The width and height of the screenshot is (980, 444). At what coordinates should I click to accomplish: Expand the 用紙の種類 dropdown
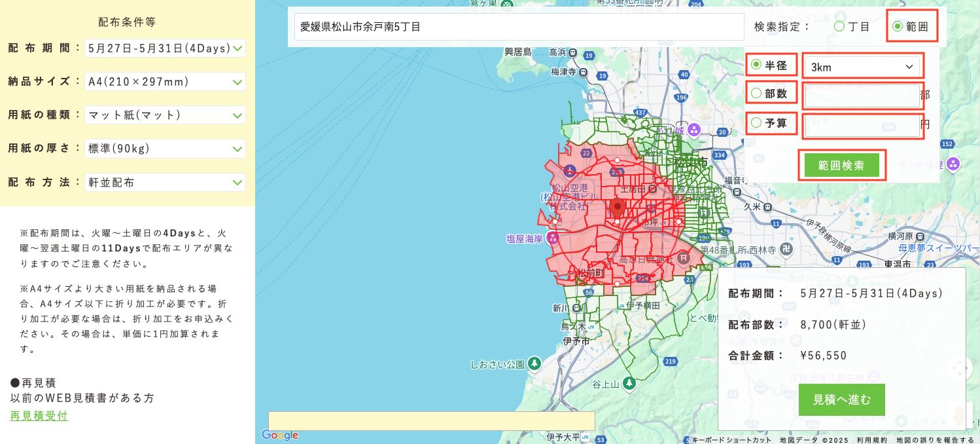pos(165,115)
